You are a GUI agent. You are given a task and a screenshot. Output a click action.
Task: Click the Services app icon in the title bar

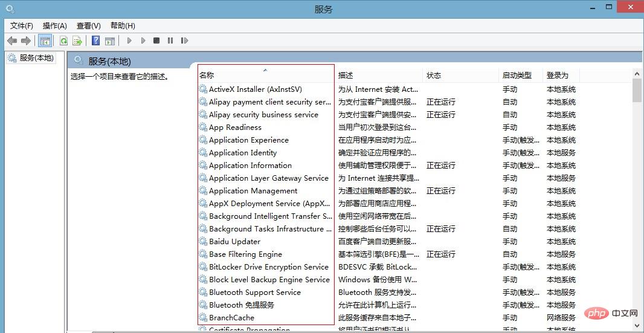(10, 8)
